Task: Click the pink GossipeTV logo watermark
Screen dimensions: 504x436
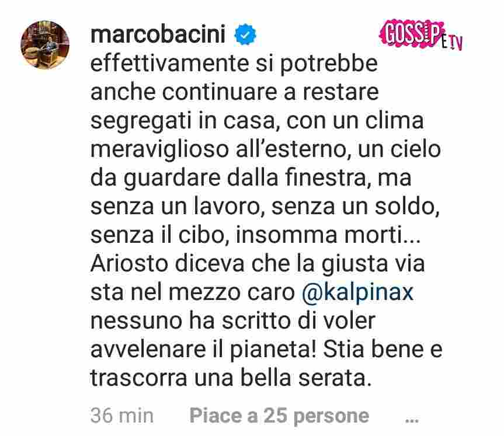Action: [x=420, y=35]
